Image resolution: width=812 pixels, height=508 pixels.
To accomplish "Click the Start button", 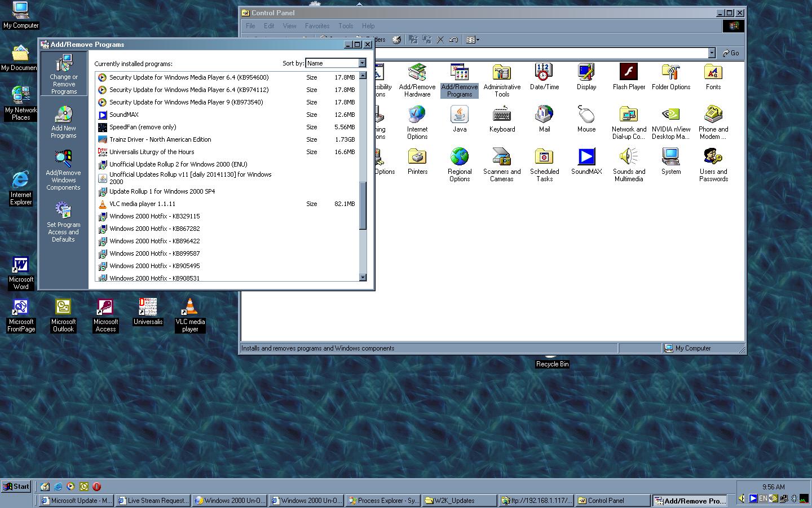I will [16, 487].
